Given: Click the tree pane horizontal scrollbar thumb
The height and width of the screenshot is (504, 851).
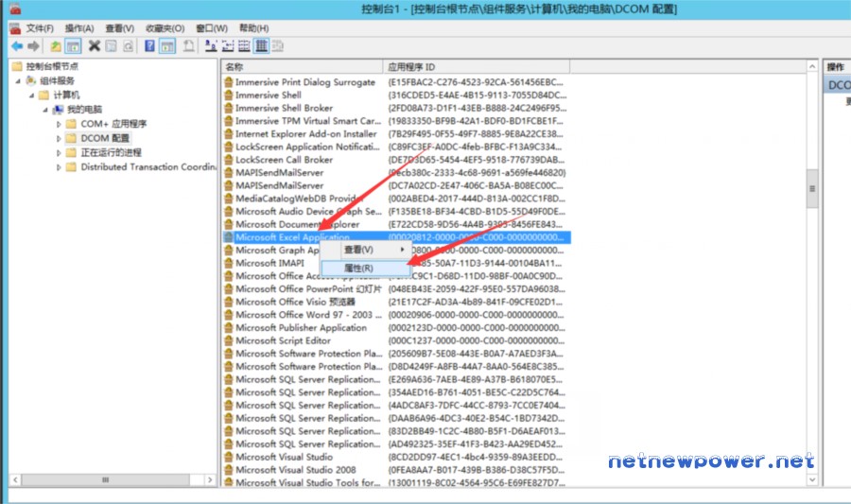Looking at the screenshot, I should (x=105, y=479).
